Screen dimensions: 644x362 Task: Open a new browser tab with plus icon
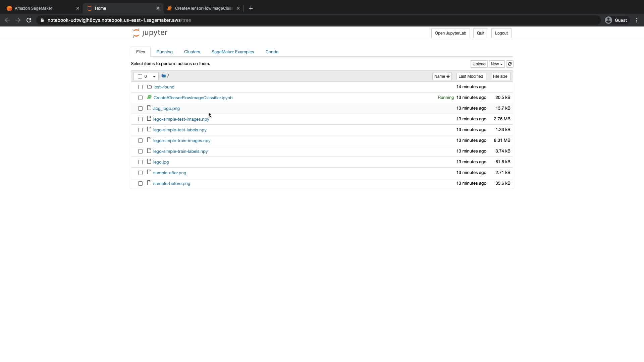[251, 8]
